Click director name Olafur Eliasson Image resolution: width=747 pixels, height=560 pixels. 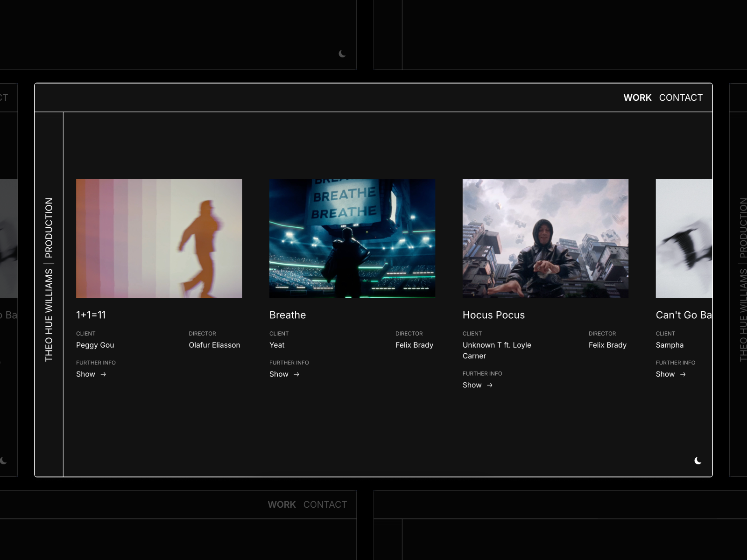(214, 345)
